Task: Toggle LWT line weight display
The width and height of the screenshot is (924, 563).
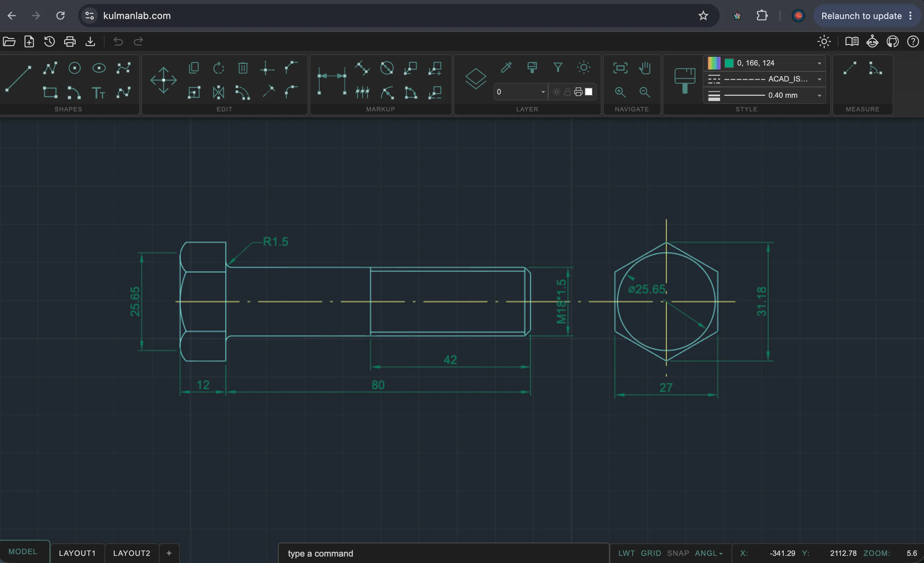Action: [x=626, y=553]
